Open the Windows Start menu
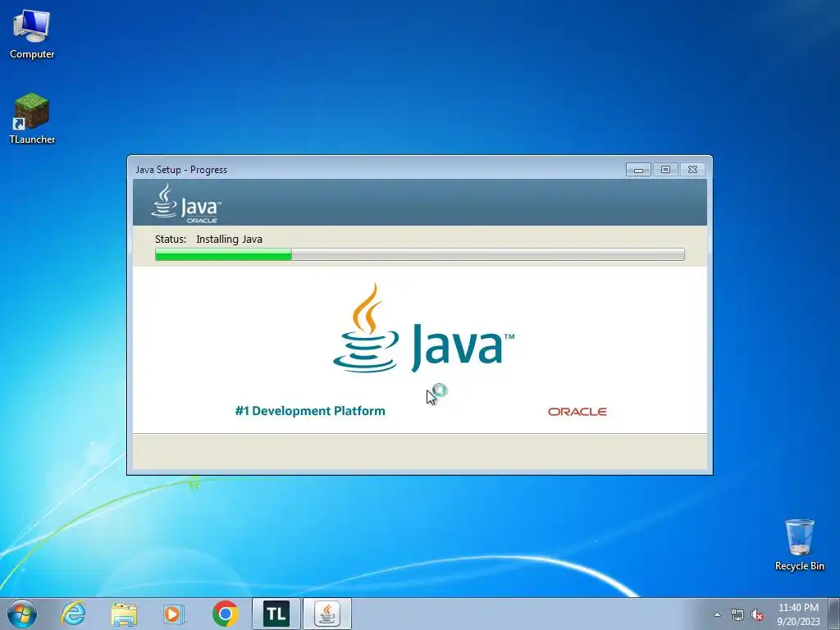The image size is (840, 630). coord(22,614)
